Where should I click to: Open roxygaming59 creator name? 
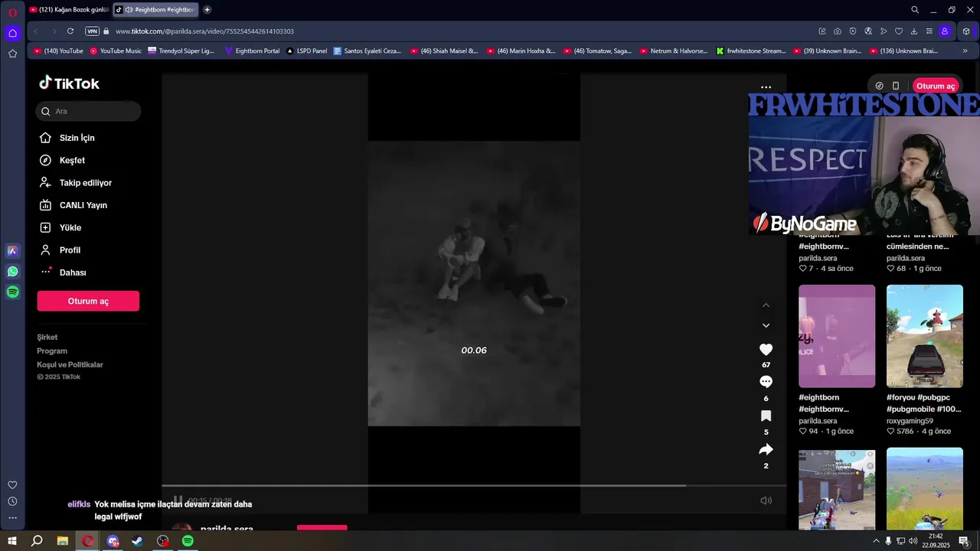[910, 421]
